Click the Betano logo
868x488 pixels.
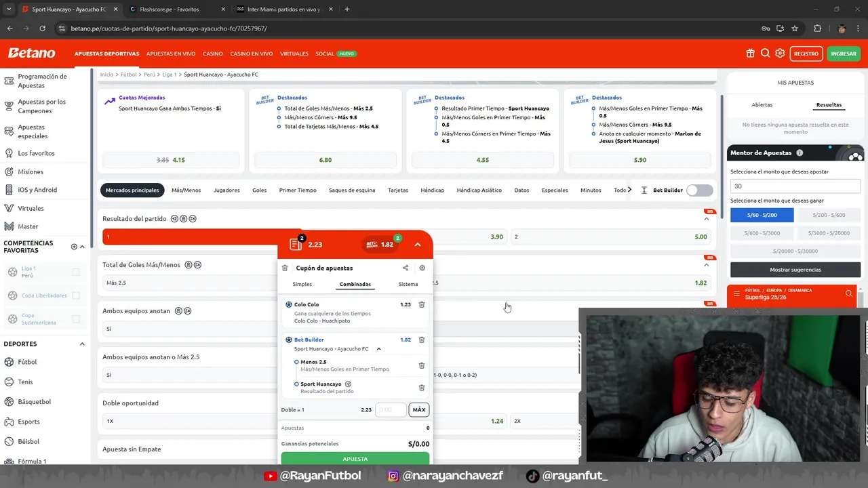[x=31, y=53]
